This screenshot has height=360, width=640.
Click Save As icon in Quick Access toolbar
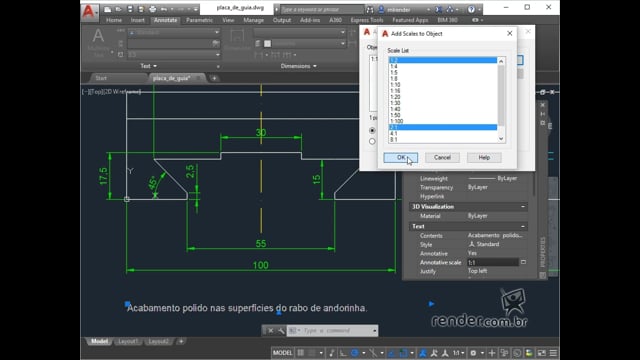click(x=141, y=9)
